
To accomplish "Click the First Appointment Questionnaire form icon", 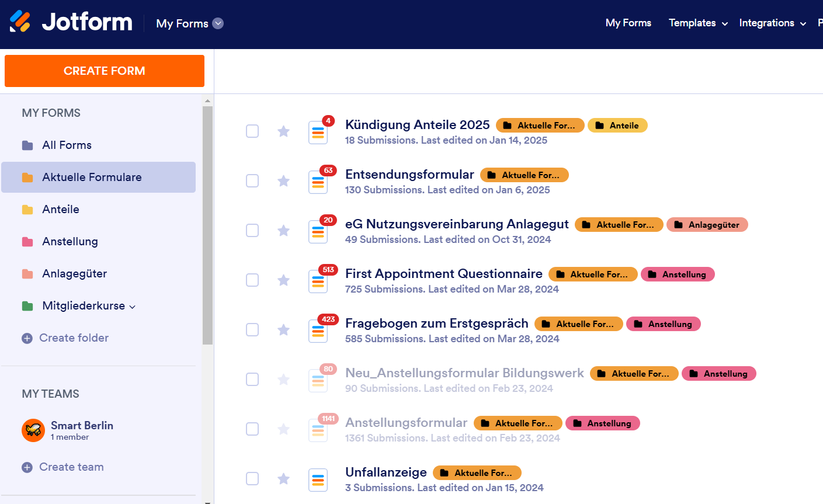I will pos(318,281).
